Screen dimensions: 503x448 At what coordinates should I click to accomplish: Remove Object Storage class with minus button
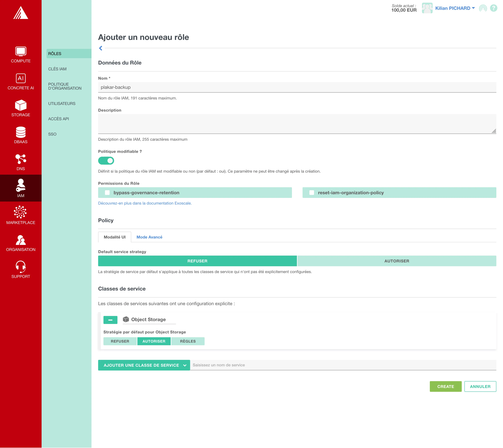pyautogui.click(x=110, y=320)
